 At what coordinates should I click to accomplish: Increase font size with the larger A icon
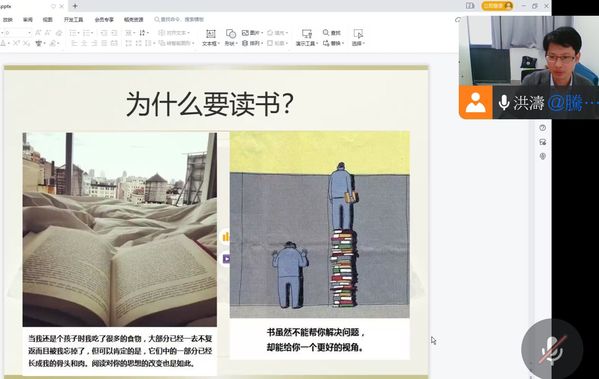coord(38,33)
